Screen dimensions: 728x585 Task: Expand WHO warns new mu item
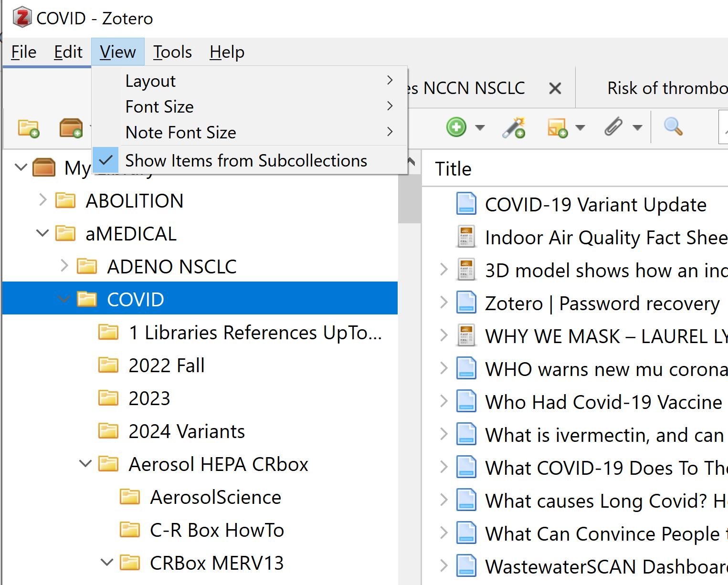(444, 368)
